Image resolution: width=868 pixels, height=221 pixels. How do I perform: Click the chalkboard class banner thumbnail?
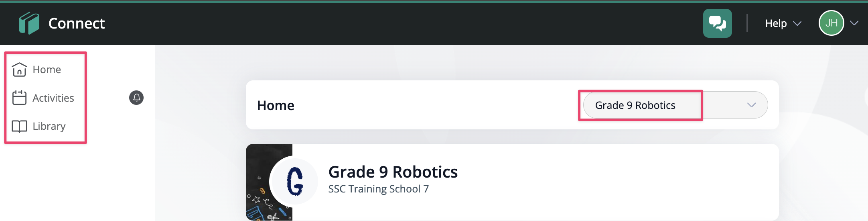[269, 182]
